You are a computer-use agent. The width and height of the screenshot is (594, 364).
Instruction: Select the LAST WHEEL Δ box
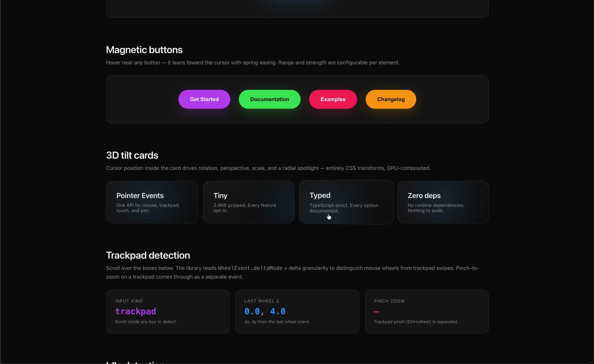click(x=297, y=311)
